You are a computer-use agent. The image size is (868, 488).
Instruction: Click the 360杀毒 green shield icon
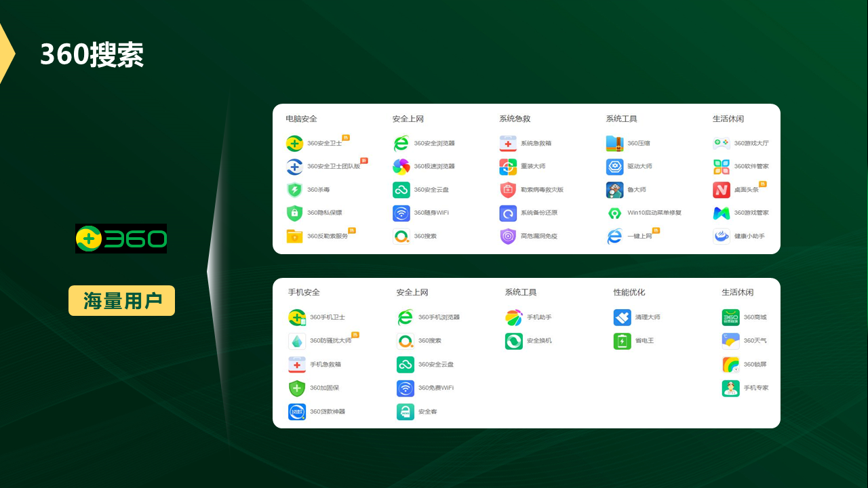(294, 190)
